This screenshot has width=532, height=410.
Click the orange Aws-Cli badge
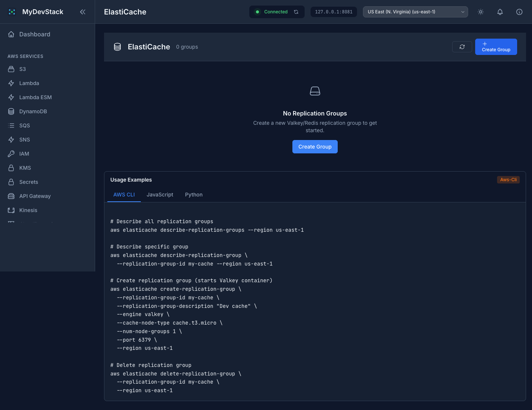(508, 180)
